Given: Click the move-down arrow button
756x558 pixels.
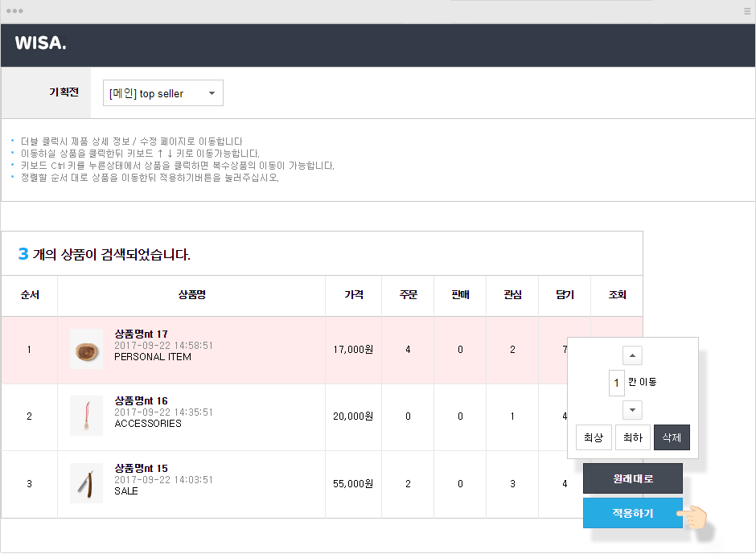Looking at the screenshot, I should coord(632,410).
